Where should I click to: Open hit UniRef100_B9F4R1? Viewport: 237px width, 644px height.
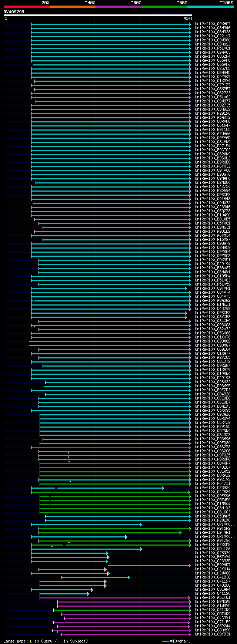[x=213, y=533]
